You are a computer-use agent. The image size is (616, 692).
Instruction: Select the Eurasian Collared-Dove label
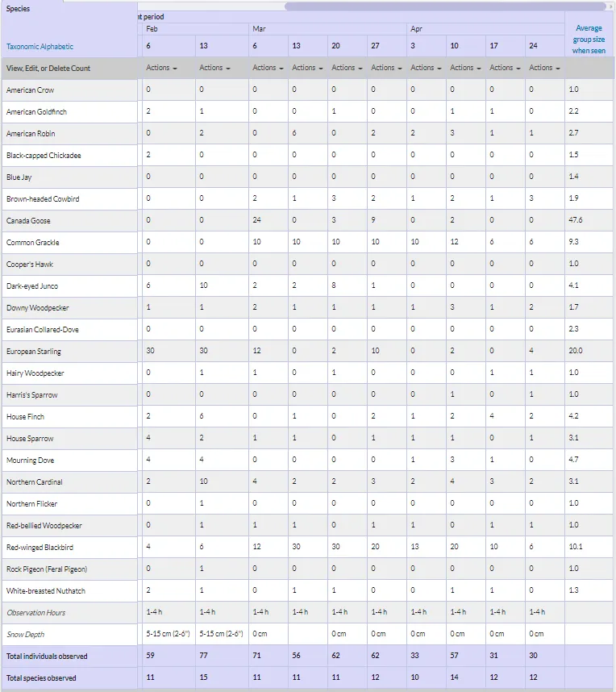[43, 329]
